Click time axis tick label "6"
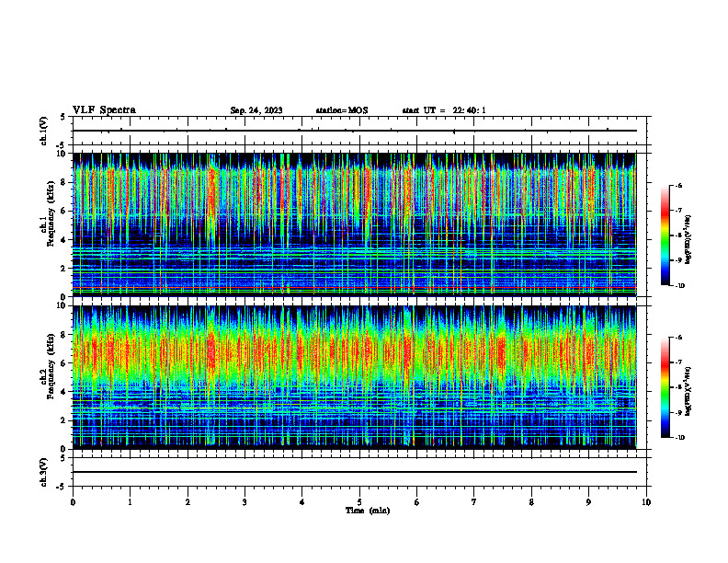 click(x=417, y=502)
